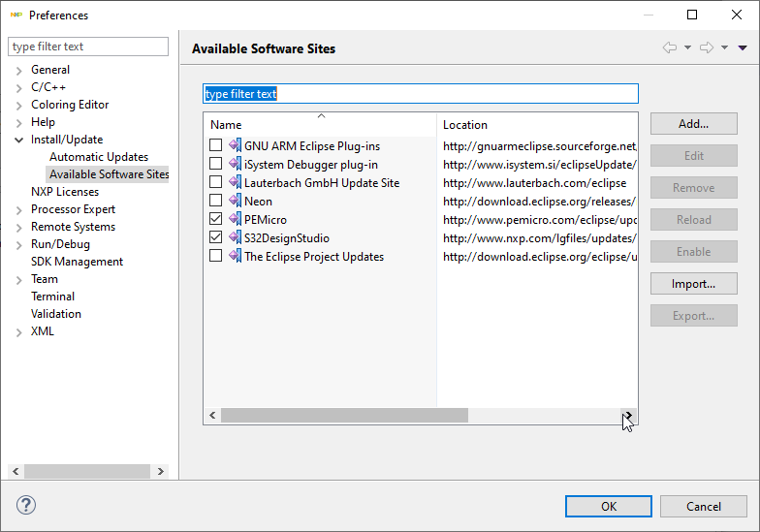Click the Add... button
This screenshot has width=760, height=532.
[693, 124]
